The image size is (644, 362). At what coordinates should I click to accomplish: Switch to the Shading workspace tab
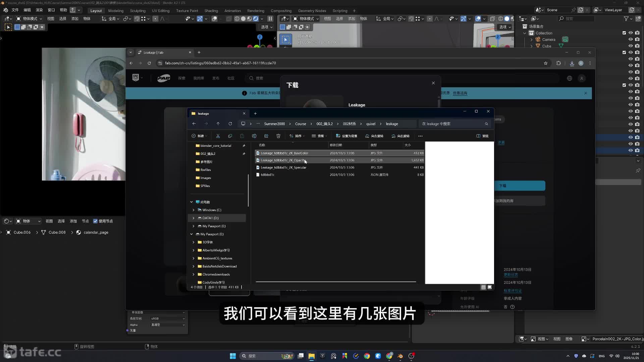pos(211,11)
